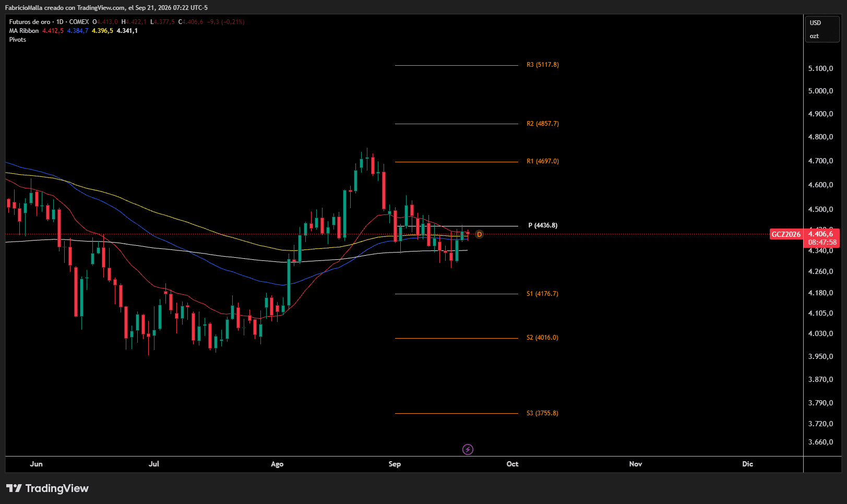The image size is (847, 504).
Task: Open the ozt unit selector
Action: click(814, 36)
